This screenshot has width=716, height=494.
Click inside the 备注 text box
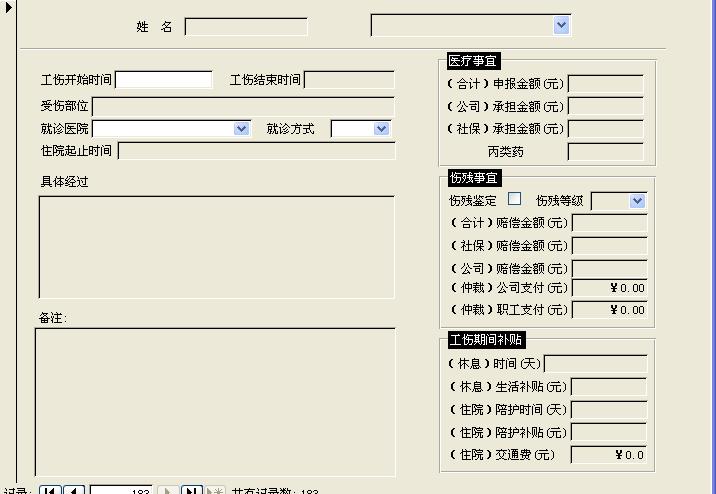pyautogui.click(x=215, y=402)
